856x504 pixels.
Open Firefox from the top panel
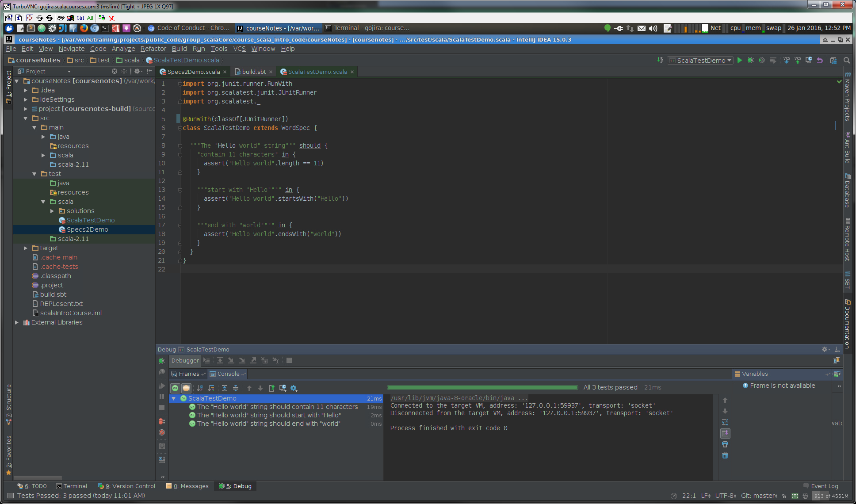pos(84,28)
